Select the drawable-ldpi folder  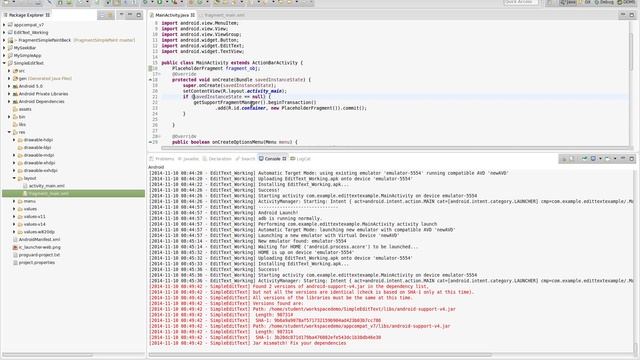click(x=37, y=148)
